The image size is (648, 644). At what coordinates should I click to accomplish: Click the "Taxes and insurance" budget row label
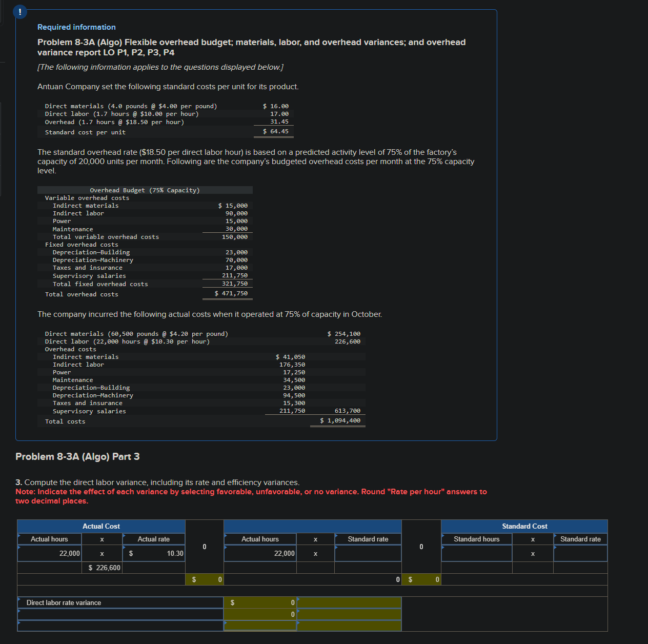pos(88,268)
